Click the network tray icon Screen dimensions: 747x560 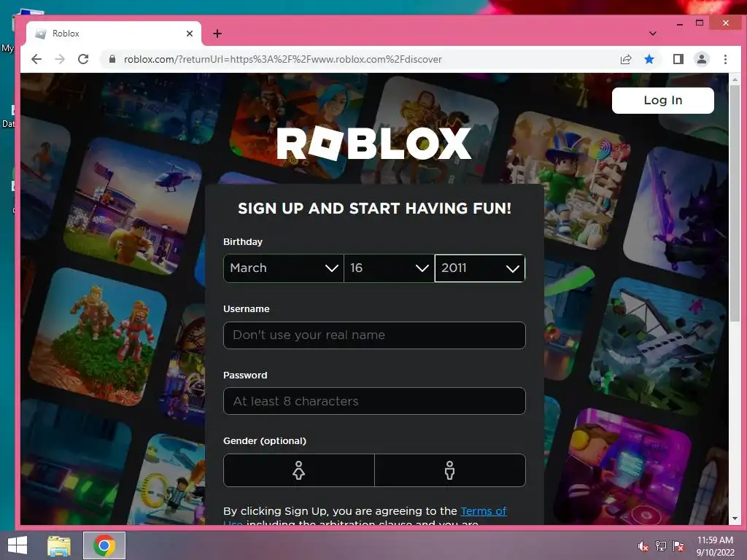tap(660, 546)
